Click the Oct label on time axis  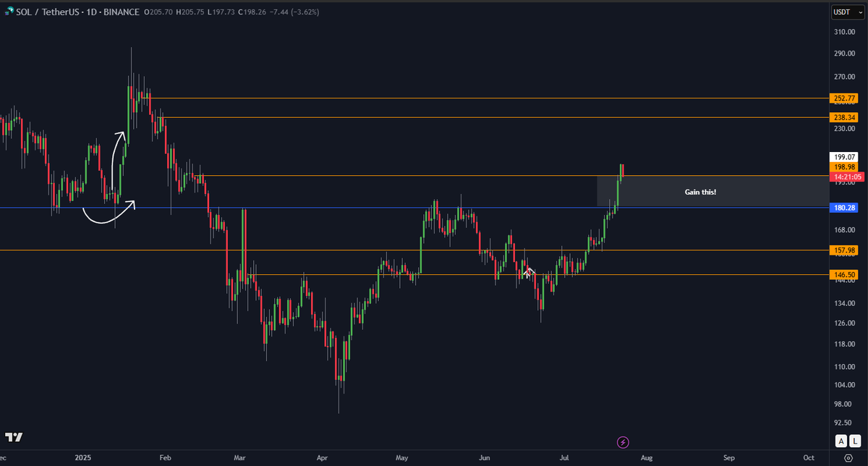coord(809,458)
